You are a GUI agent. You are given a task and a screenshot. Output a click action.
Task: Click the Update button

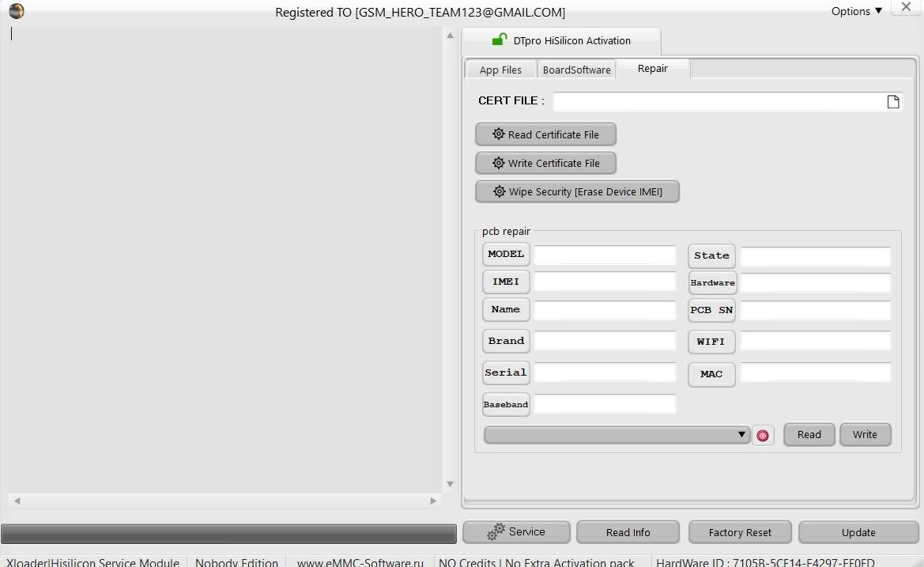tap(858, 532)
